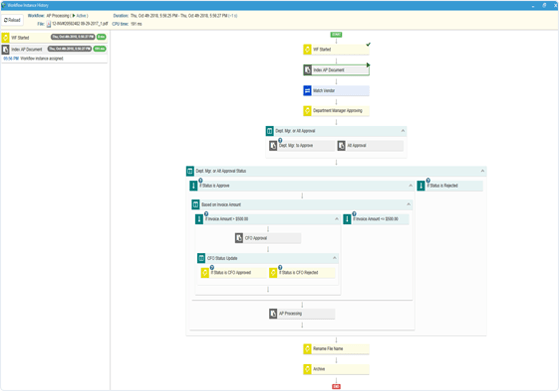Click the Department Manager Approving node icon
The image size is (560, 391).
[308, 111]
